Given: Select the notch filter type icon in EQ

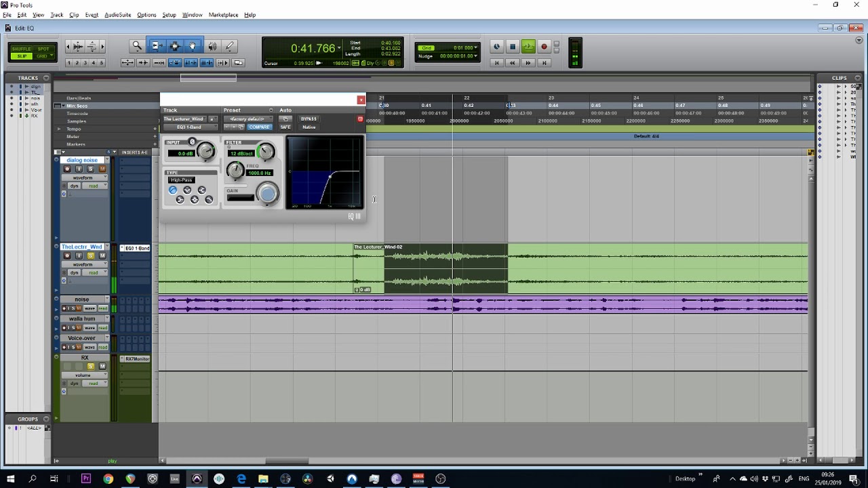Looking at the screenshot, I should 187,190.
